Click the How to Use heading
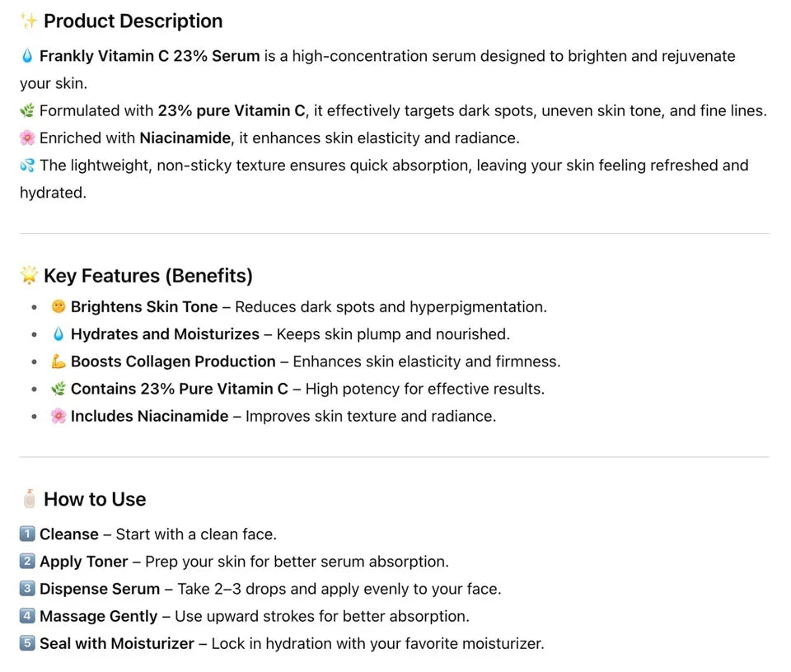This screenshot has height=672, width=791. pyautogui.click(x=95, y=499)
